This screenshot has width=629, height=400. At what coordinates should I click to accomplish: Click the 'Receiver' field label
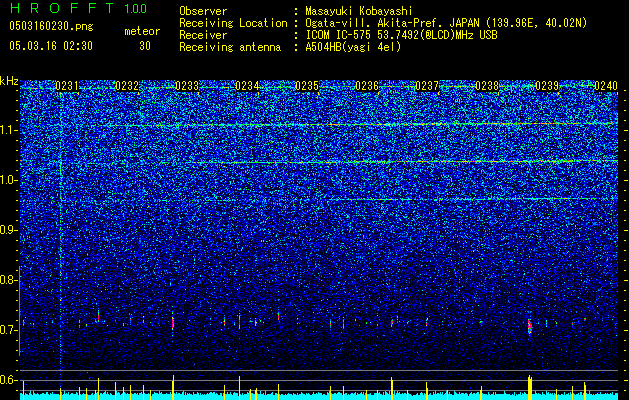[x=203, y=35]
